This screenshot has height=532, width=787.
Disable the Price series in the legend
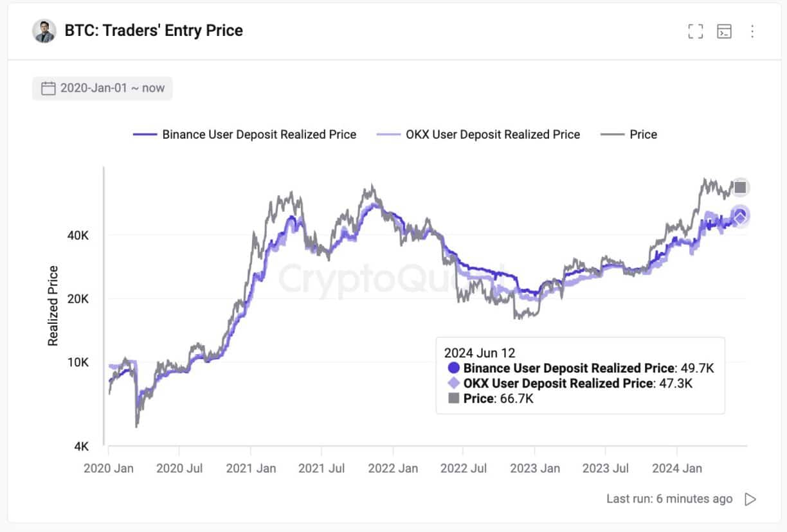coord(629,134)
